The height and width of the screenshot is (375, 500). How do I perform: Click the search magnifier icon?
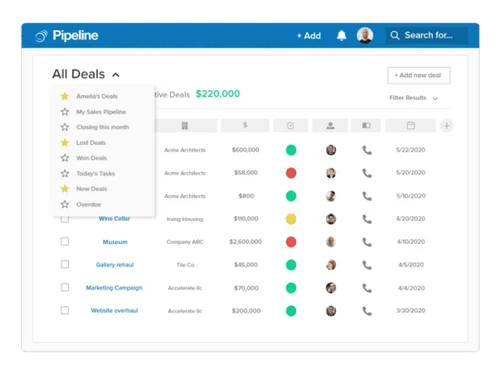click(395, 35)
